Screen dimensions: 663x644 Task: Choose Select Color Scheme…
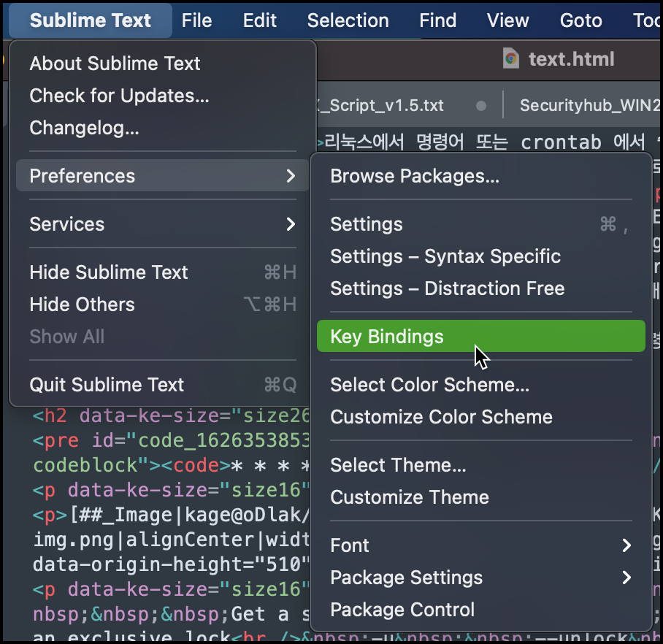[480, 384]
